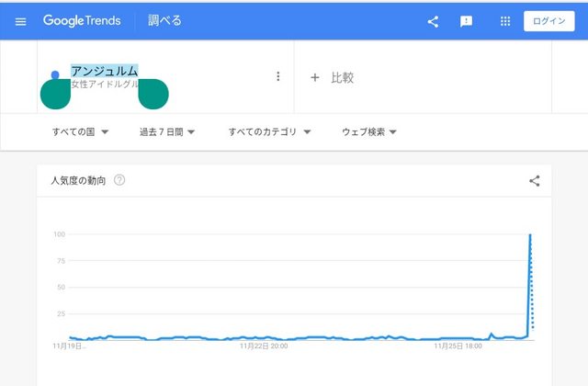Click the plus icon beside 比較
Viewport: 588px width, 386px height.
tap(315, 77)
